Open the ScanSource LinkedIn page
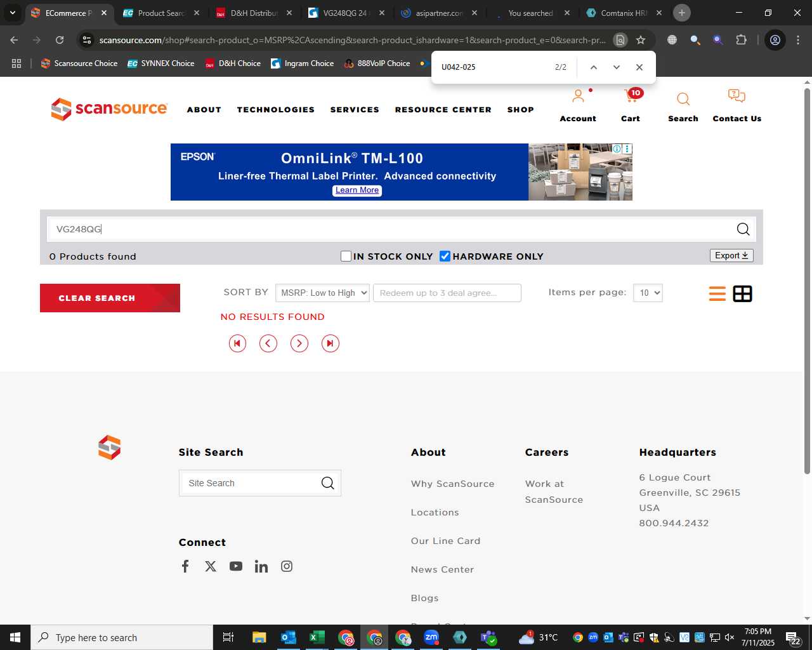Image resolution: width=812 pixels, height=650 pixels. click(x=261, y=566)
